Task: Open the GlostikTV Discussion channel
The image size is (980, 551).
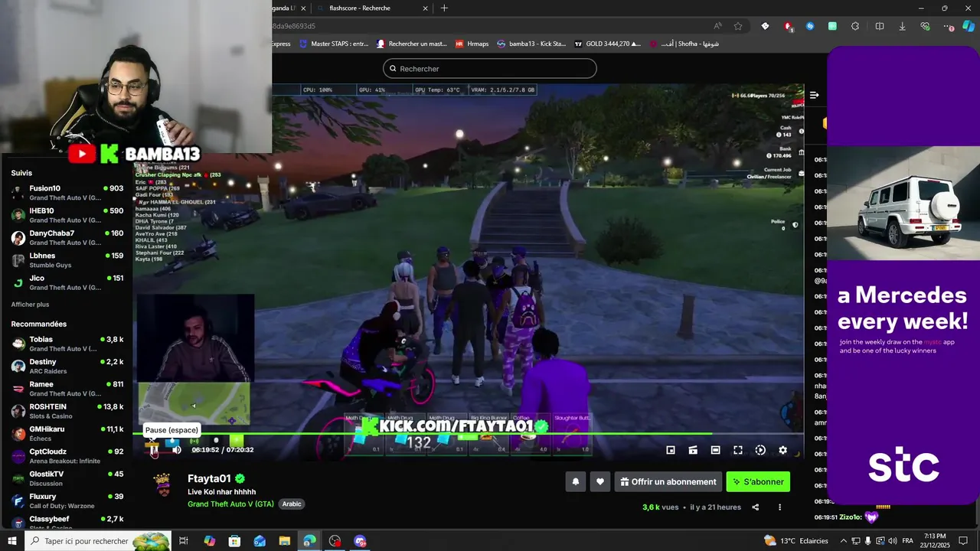Action: pyautogui.click(x=67, y=479)
